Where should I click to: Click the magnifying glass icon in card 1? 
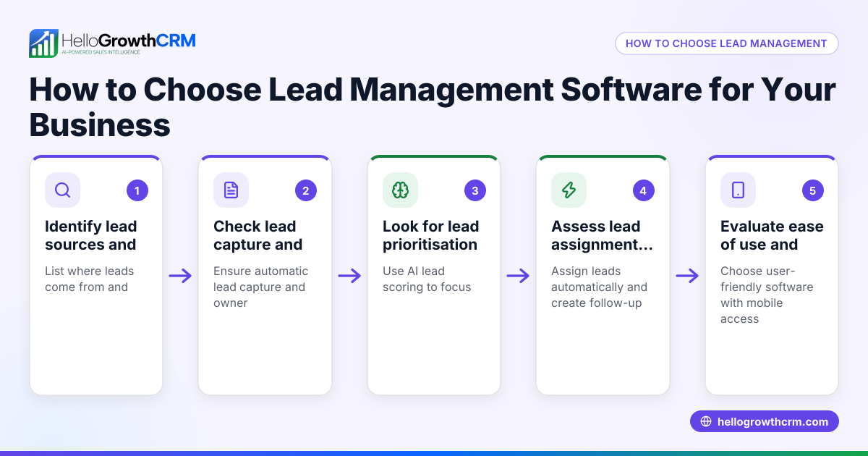(62, 190)
